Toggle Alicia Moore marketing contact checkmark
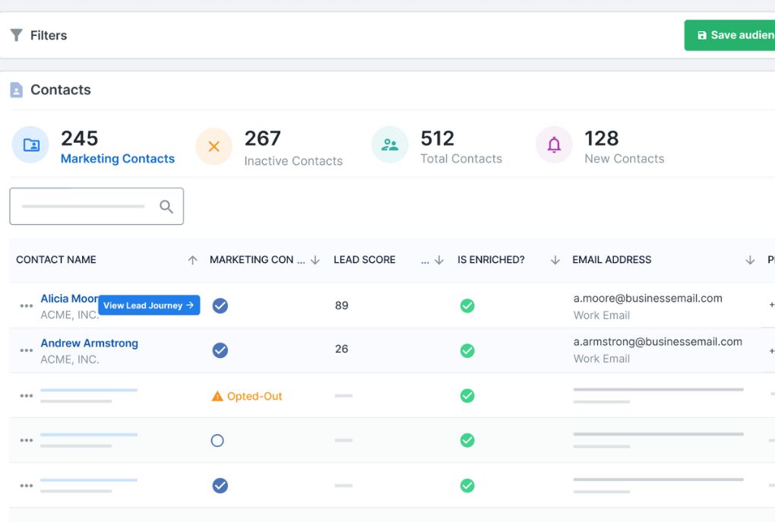The height and width of the screenshot is (532, 775). [x=220, y=306]
